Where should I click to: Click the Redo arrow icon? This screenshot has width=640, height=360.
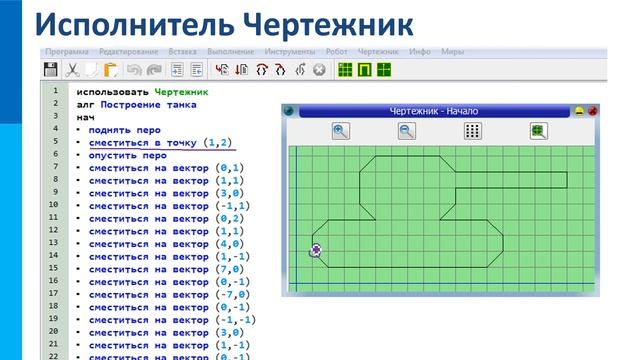pyautogui.click(x=154, y=70)
